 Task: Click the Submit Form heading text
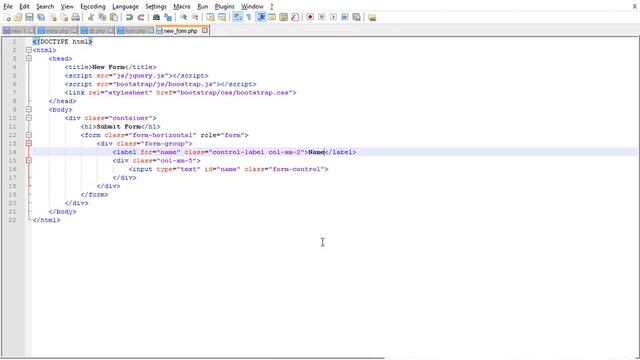(119, 127)
